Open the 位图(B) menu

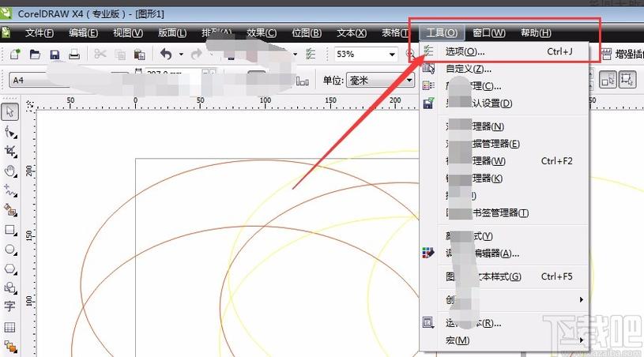pos(306,33)
